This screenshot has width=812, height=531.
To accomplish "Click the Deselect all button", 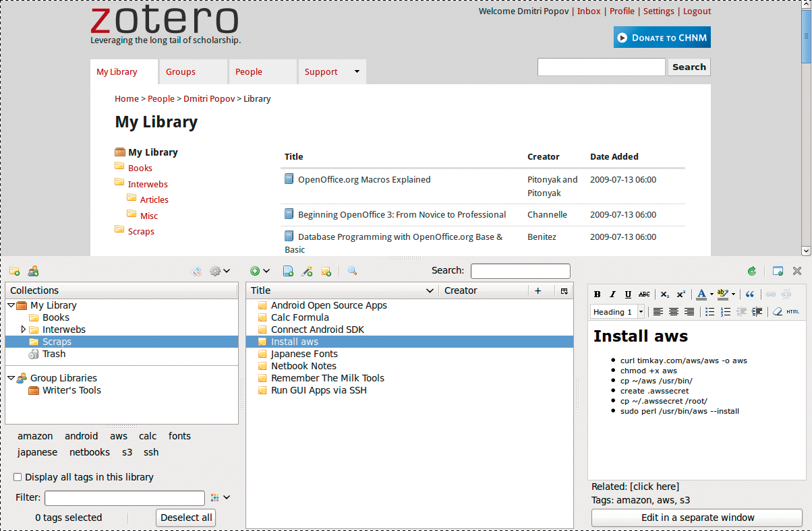I will tap(186, 518).
